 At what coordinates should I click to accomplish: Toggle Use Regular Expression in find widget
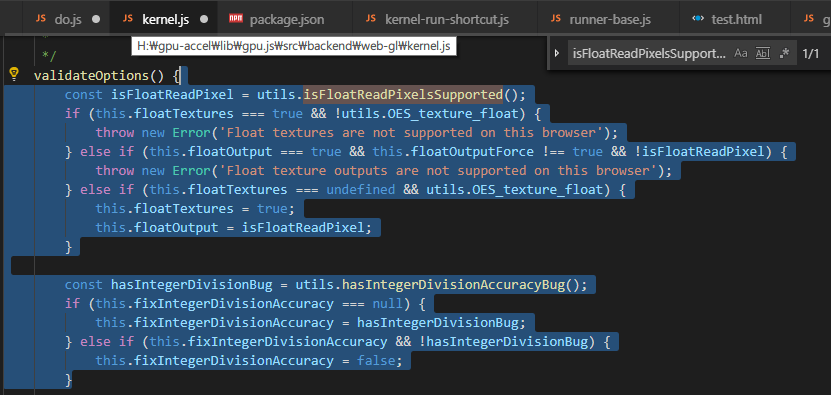click(x=785, y=53)
